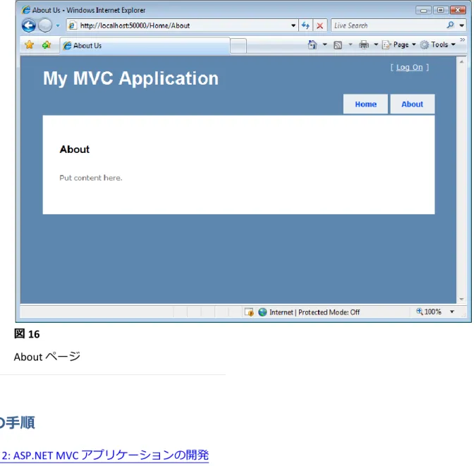Maximize the Internet Explorer window

tap(441, 11)
